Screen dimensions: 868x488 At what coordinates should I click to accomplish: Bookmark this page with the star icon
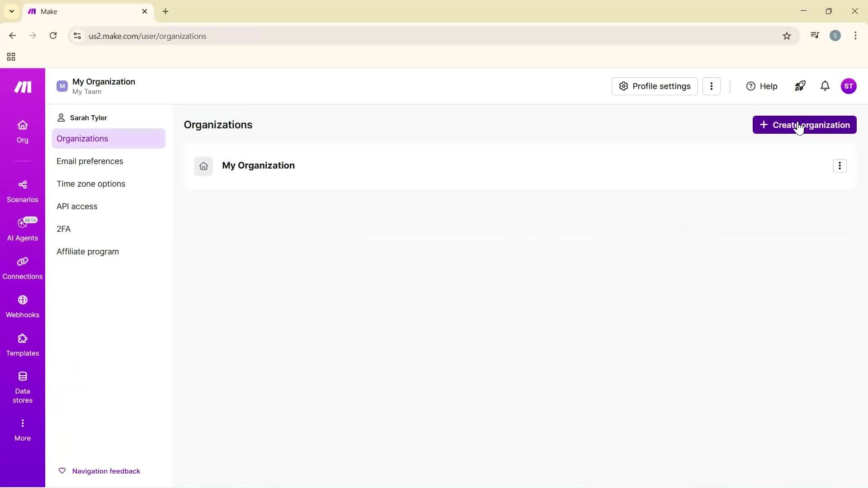[787, 36]
